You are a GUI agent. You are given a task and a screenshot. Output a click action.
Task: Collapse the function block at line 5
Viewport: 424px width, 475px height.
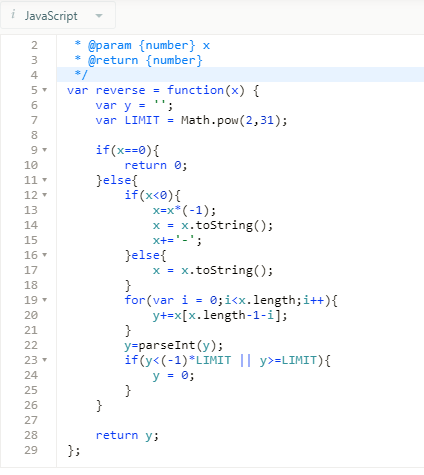(45, 90)
